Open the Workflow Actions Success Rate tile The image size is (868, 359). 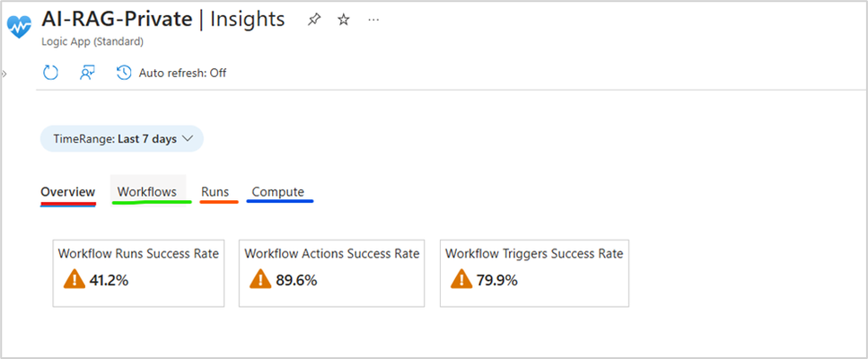(x=331, y=273)
